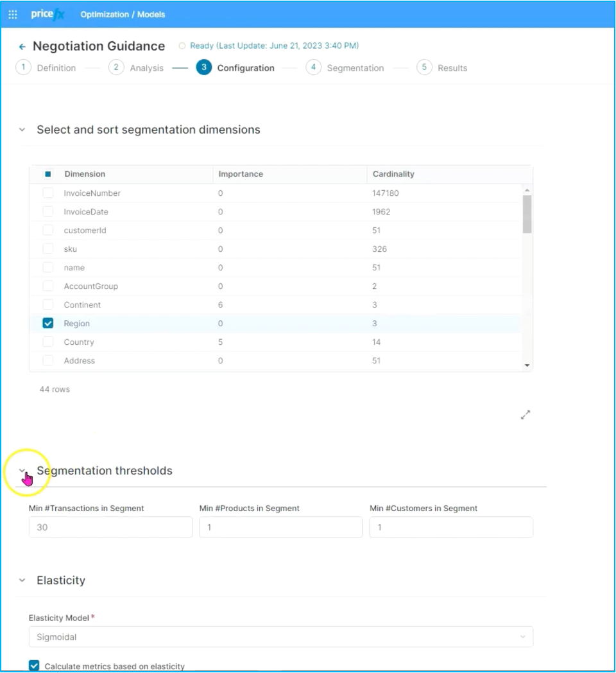
Task: Click the Min #Transactions in Segment field
Action: pyautogui.click(x=110, y=527)
